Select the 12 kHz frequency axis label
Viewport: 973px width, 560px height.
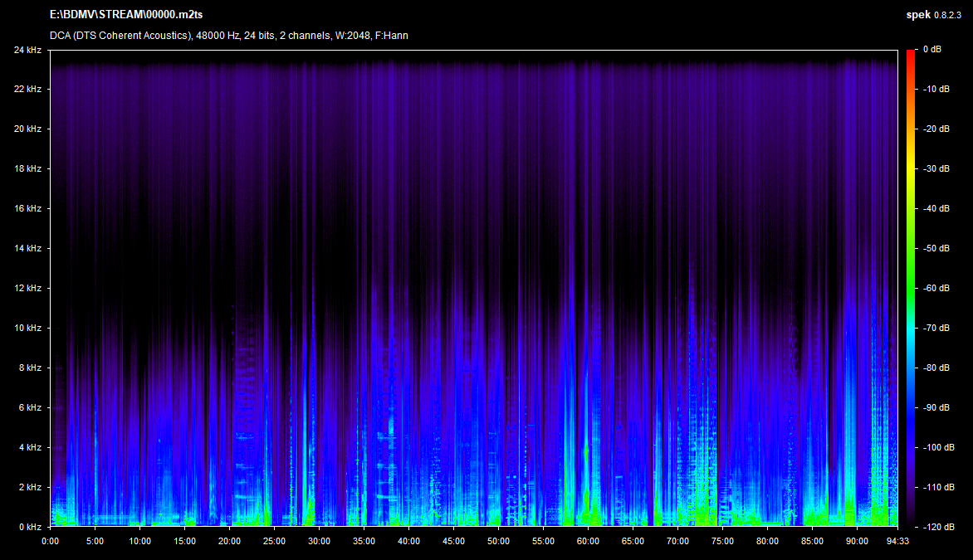point(27,288)
